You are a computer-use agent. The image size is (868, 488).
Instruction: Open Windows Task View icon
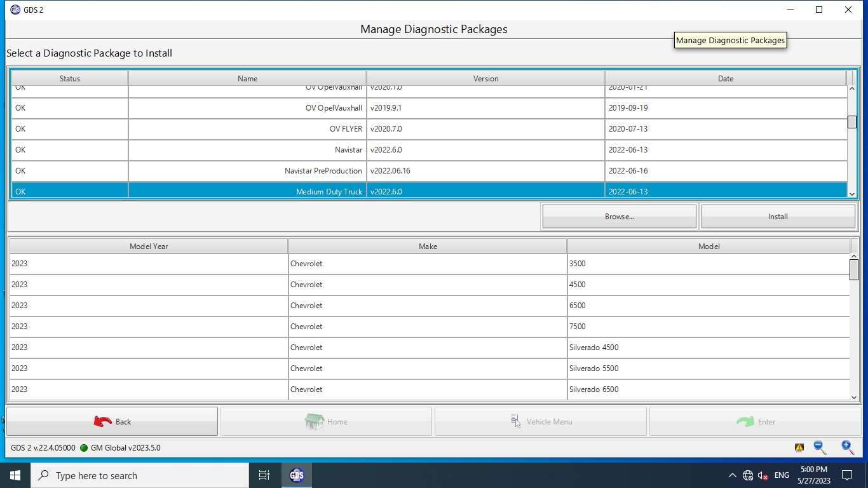(264, 475)
